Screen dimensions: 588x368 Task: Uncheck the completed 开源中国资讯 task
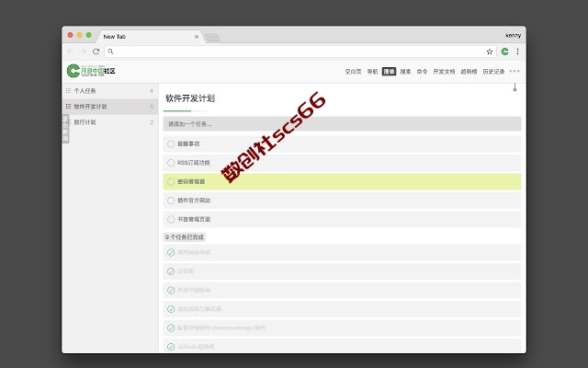pyautogui.click(x=171, y=291)
